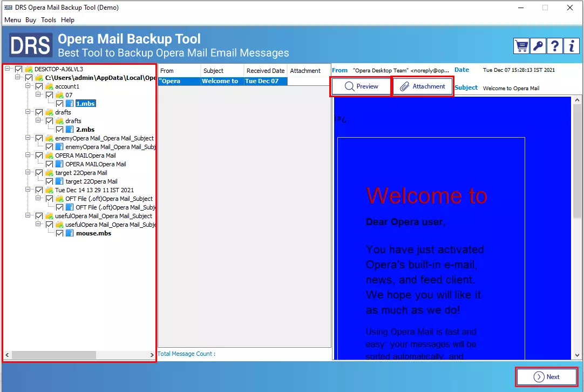Open the shopping cart purchase icon

pyautogui.click(x=521, y=46)
